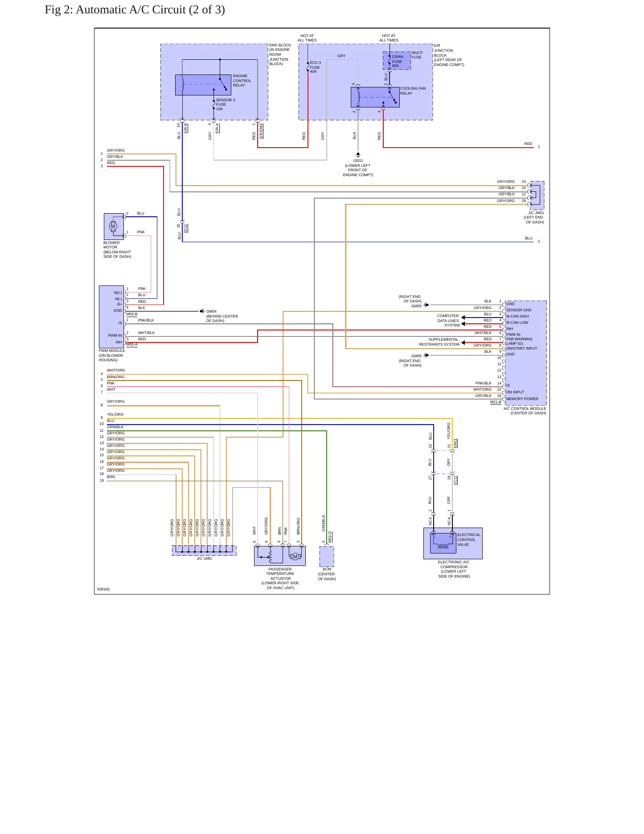Select the J/C JM01 joint connector
Viewport: 644px width, 834px height.
tap(537, 195)
